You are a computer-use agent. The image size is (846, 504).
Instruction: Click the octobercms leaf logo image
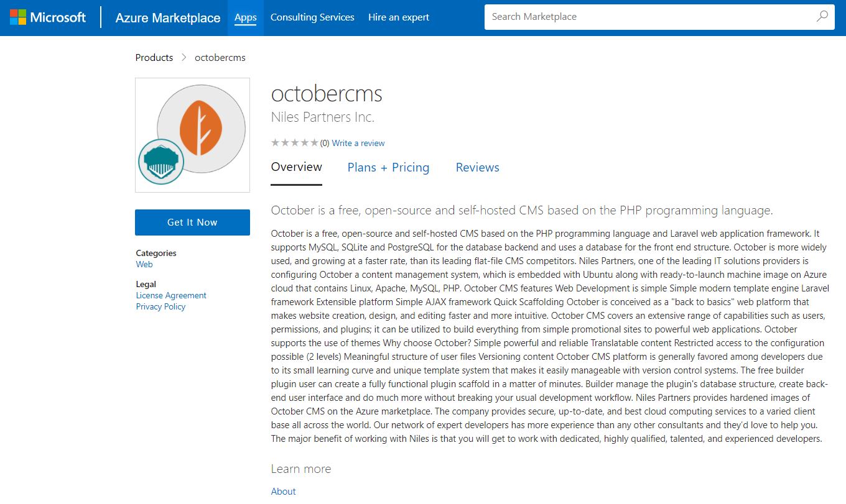click(x=198, y=128)
